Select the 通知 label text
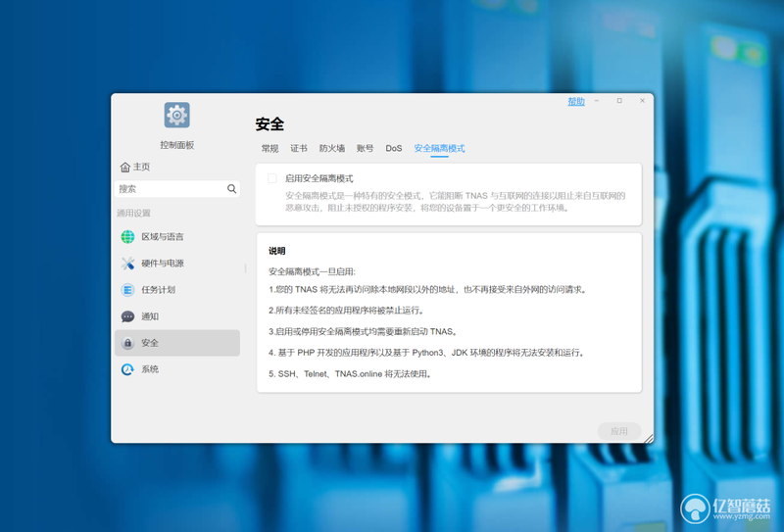This screenshot has width=784, height=532. (x=150, y=316)
